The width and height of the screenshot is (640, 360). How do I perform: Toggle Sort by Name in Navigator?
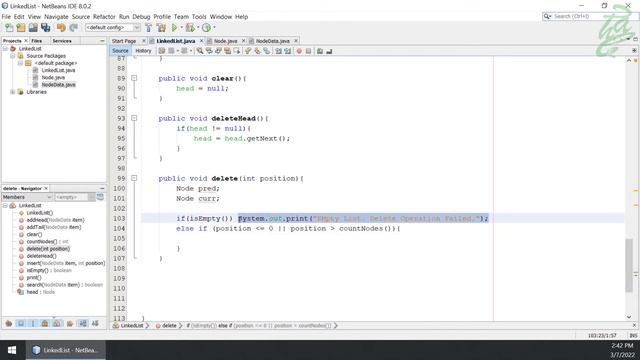click(83, 324)
